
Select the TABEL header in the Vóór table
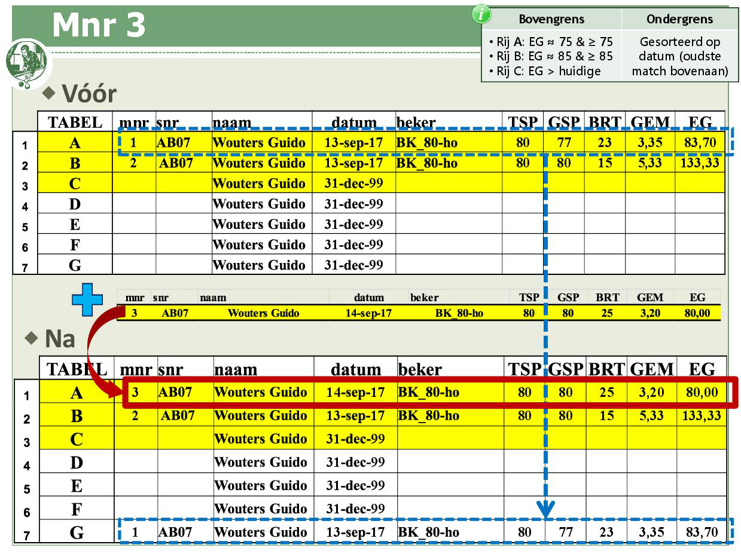pyautogui.click(x=75, y=122)
